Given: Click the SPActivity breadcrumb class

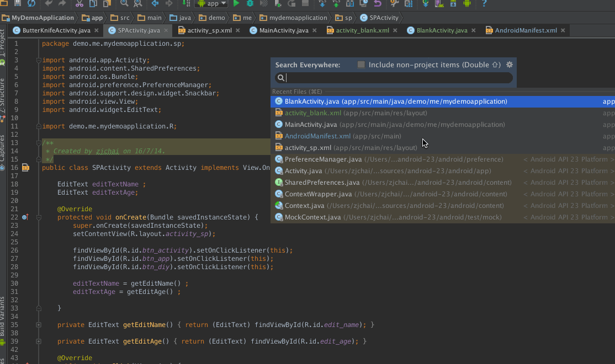Looking at the screenshot, I should pos(379,18).
